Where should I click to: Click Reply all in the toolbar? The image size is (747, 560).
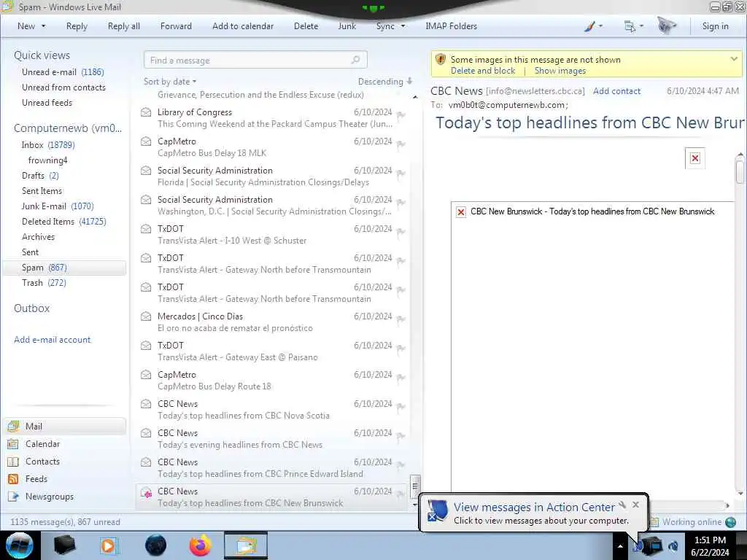124,26
